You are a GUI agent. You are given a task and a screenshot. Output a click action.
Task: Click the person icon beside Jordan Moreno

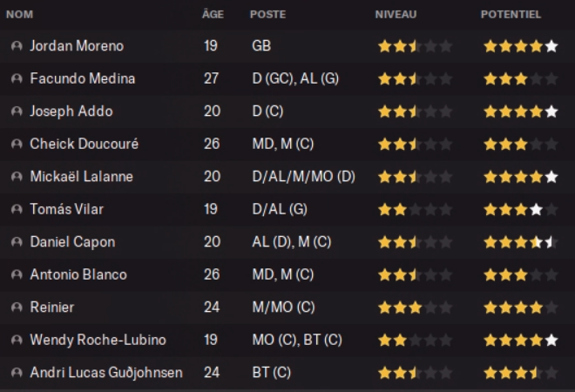pyautogui.click(x=17, y=46)
